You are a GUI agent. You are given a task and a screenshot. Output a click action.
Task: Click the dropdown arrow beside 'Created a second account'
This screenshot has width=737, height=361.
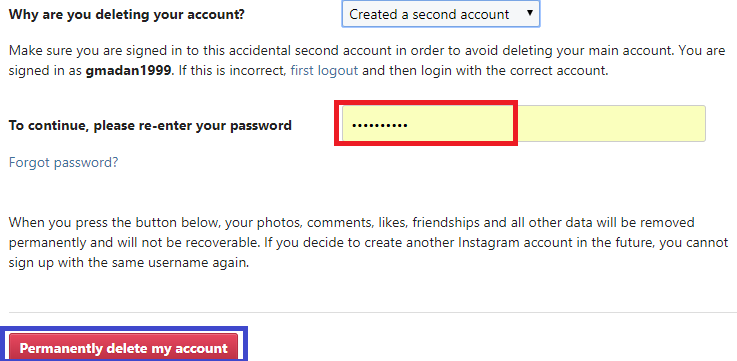(x=530, y=13)
